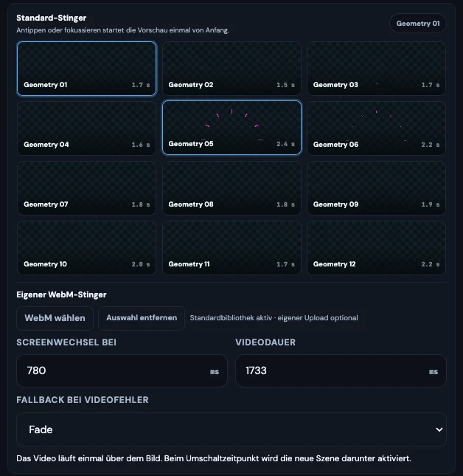Choose the Geometry 03 stinger preview
The width and height of the screenshot is (463, 476).
(376, 69)
